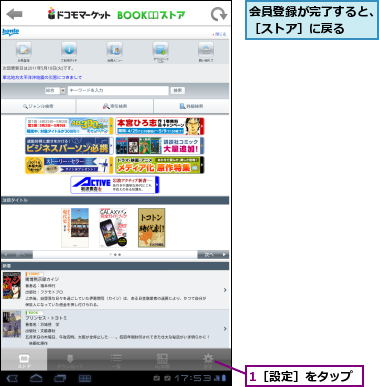Tap the Android back button
This screenshot has height=387, width=379.
click(13, 378)
